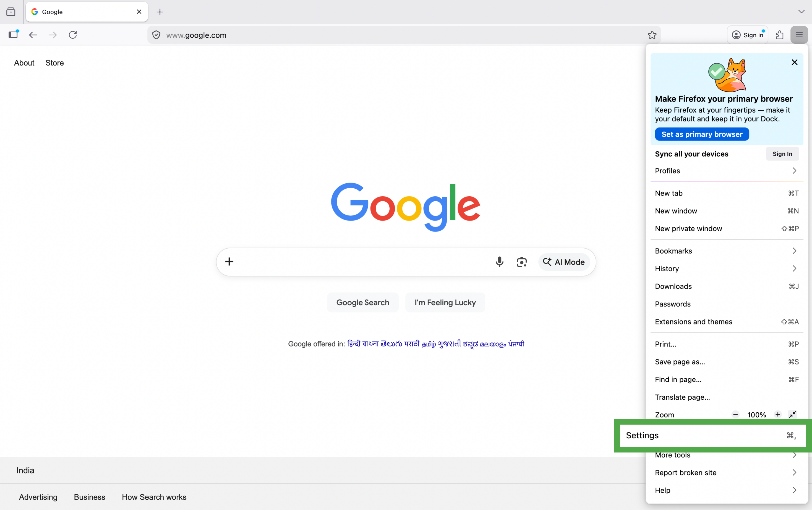Choose Print... from the menu
Image resolution: width=812 pixels, height=510 pixels.
pos(727,344)
